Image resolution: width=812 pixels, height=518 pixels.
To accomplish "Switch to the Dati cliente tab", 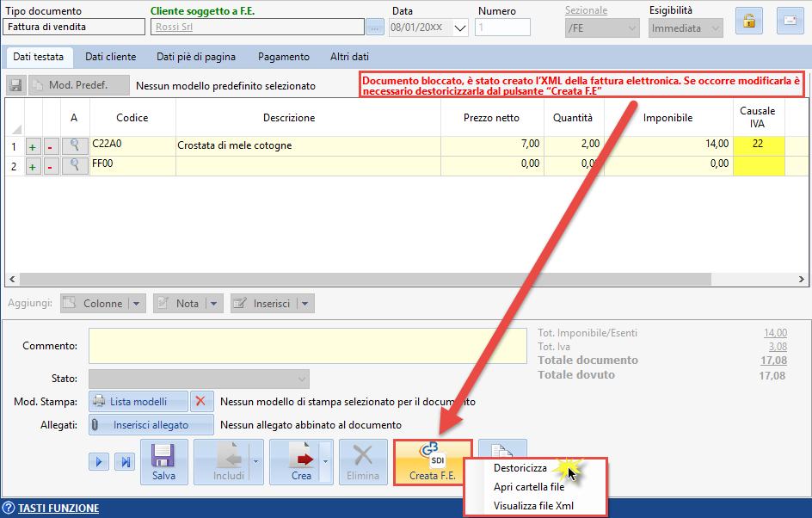I will point(110,57).
